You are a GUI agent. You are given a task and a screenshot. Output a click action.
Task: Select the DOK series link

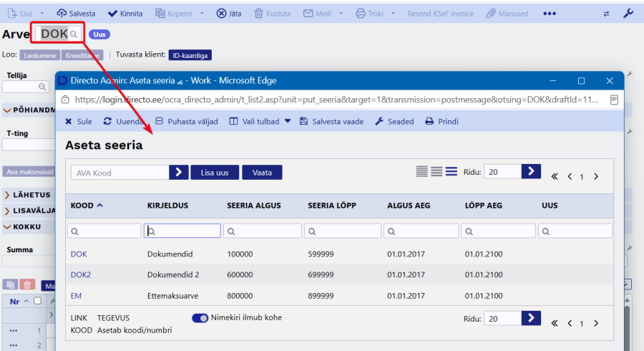tap(79, 254)
